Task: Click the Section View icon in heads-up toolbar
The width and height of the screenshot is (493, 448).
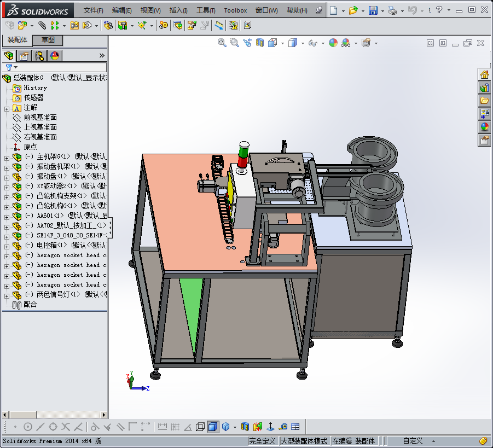Action: [x=260, y=43]
